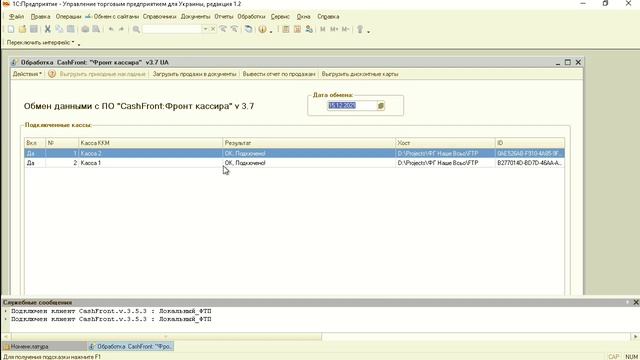Viewport: 640px width, 360px height.
Task: Open the Сервис menu
Action: click(x=280, y=17)
